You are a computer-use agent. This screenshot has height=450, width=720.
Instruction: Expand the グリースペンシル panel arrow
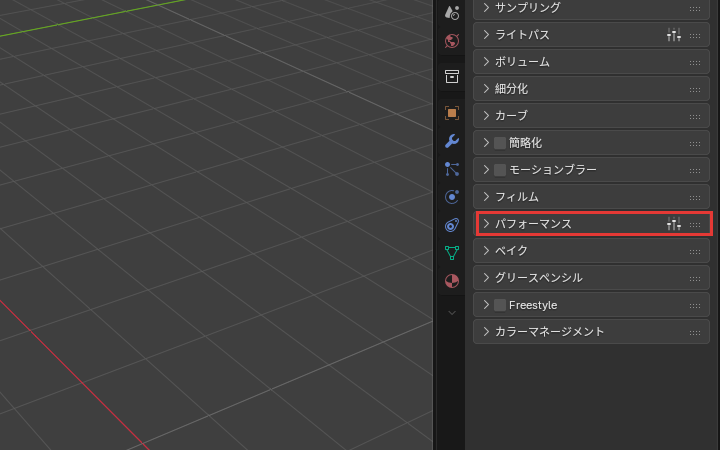(486, 278)
